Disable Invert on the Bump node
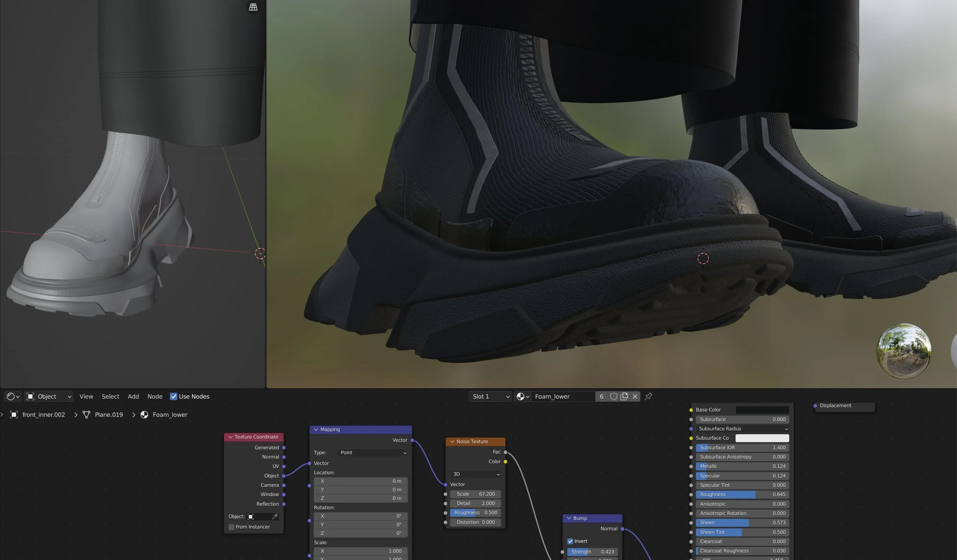The image size is (957, 560). (570, 541)
